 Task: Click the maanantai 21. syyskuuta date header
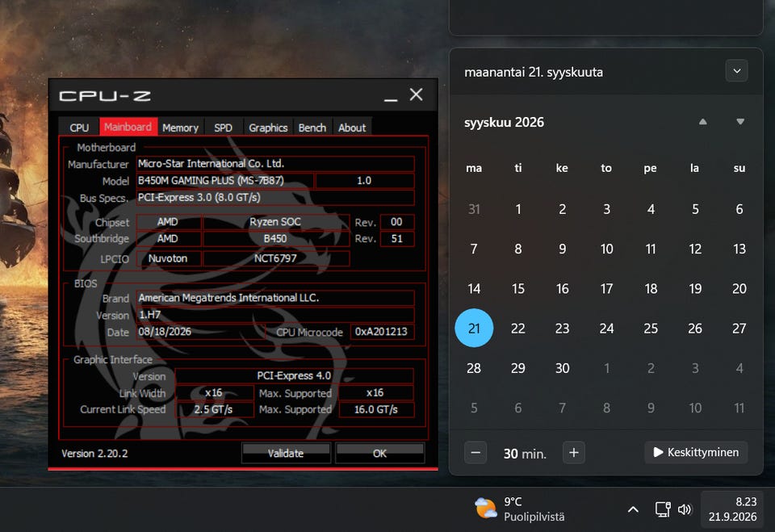click(534, 72)
